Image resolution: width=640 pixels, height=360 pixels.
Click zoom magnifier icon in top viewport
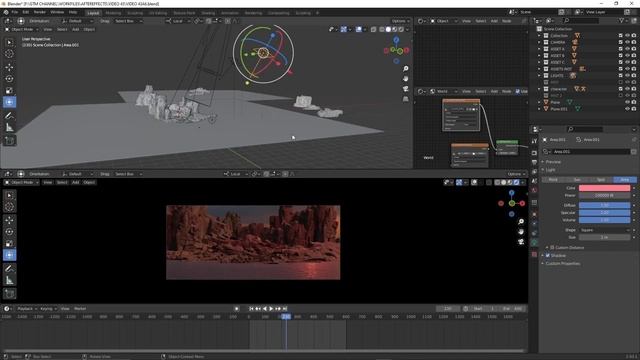click(x=405, y=69)
